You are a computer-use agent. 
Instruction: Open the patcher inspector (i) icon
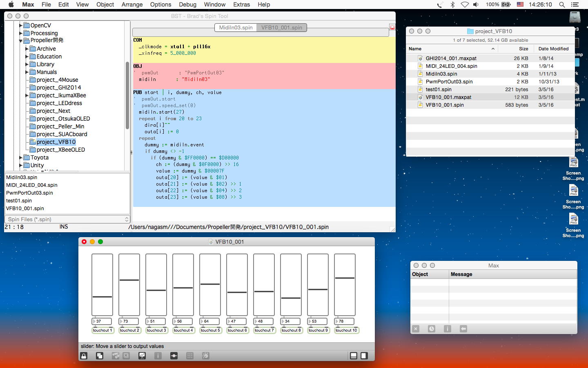[x=158, y=356]
